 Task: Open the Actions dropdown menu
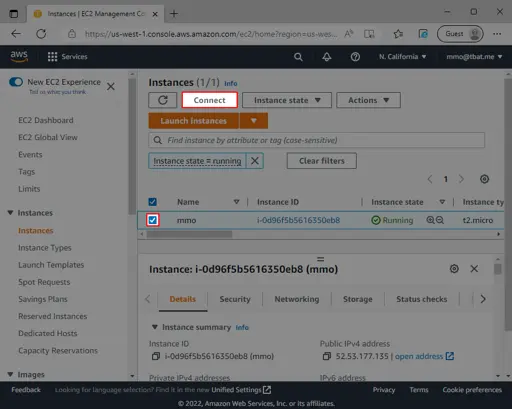pyautogui.click(x=368, y=100)
